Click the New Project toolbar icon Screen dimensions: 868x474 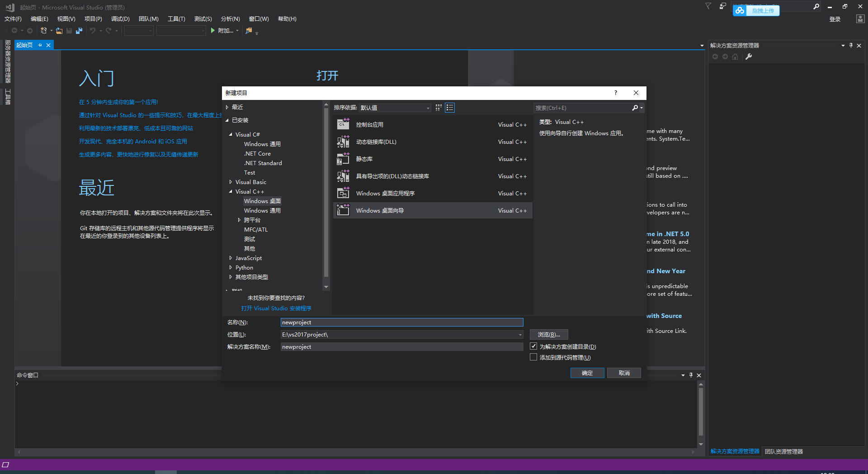[44, 31]
